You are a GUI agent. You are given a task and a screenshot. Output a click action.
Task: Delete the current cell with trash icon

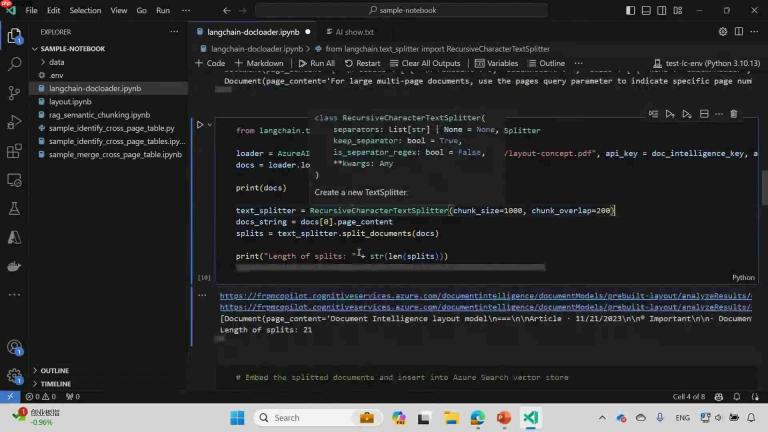pyautogui.click(x=733, y=114)
